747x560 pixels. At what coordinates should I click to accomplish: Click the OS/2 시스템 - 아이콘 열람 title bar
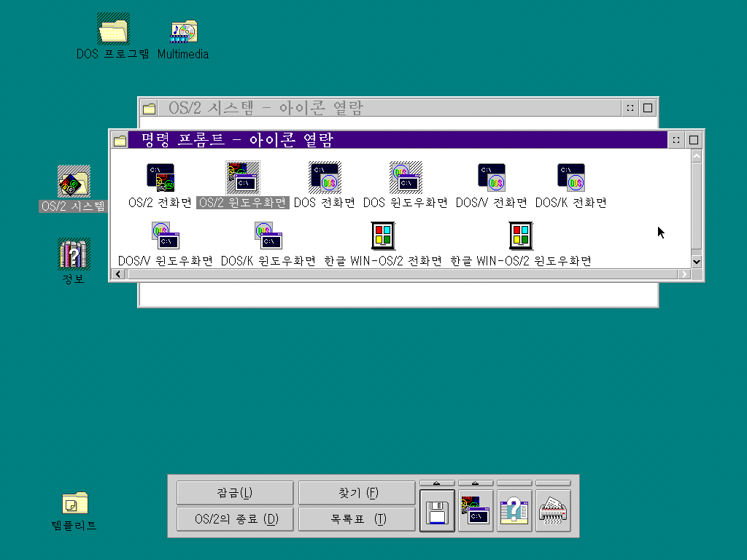click(390, 109)
